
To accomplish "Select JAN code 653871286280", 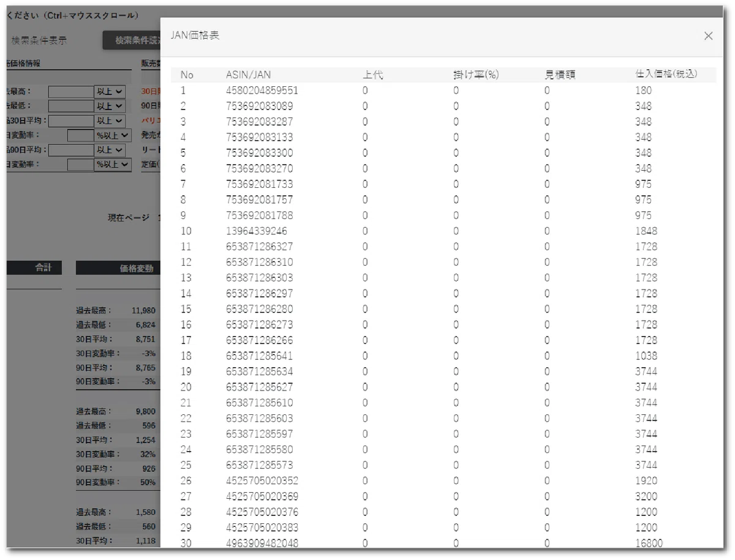I will (x=259, y=309).
